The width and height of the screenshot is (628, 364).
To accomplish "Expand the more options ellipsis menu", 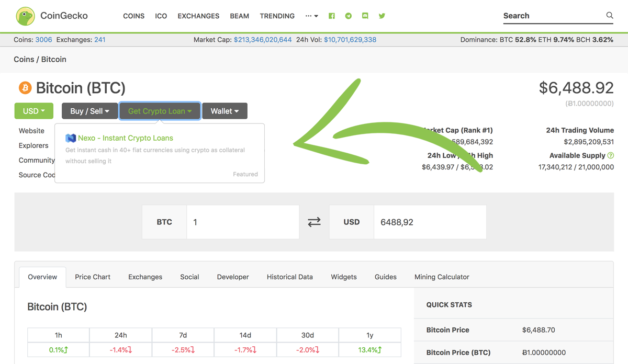I will coord(311,16).
